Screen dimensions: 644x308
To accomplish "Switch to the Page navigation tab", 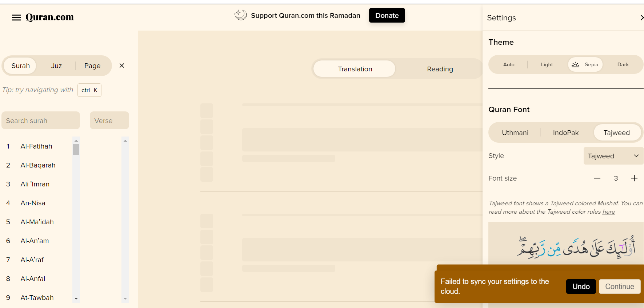I will click(92, 66).
